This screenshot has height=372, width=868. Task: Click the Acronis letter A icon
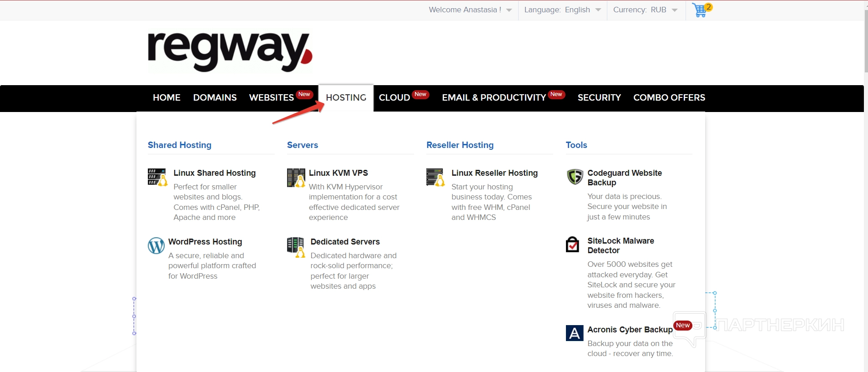pyautogui.click(x=575, y=333)
